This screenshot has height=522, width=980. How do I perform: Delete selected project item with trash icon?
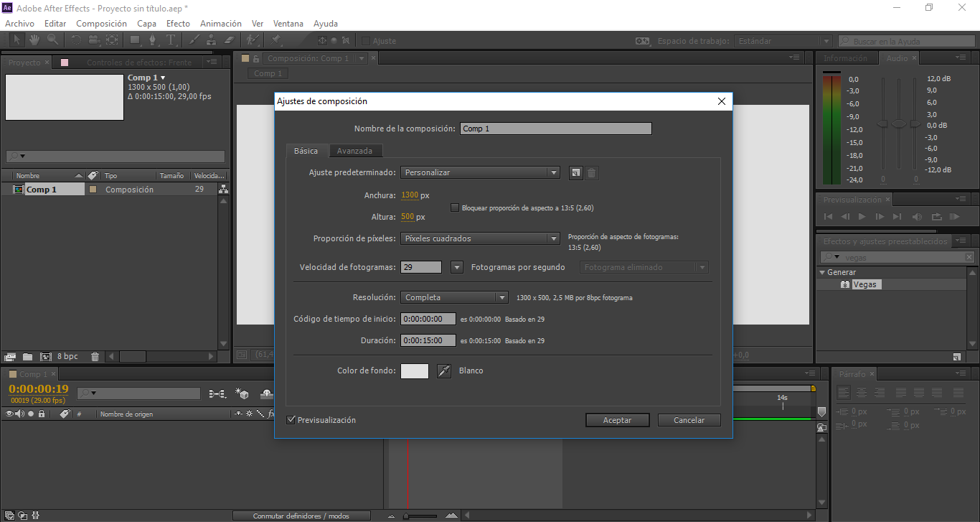click(95, 356)
